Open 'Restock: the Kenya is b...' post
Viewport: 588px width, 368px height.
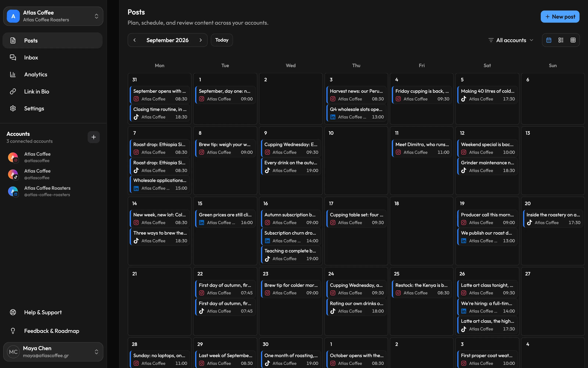coord(422,289)
